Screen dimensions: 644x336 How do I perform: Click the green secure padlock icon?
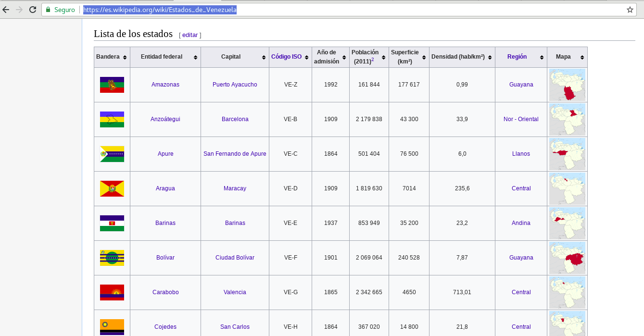coord(48,10)
